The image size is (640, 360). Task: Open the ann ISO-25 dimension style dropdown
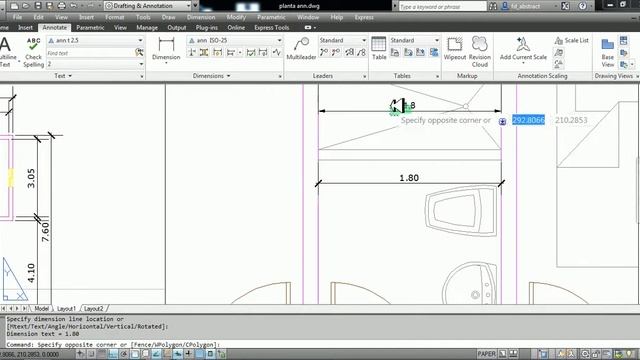tap(235, 40)
